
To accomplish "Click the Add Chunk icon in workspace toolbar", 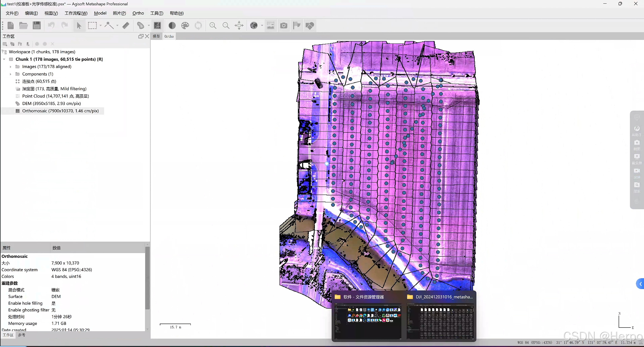I will 5,44.
